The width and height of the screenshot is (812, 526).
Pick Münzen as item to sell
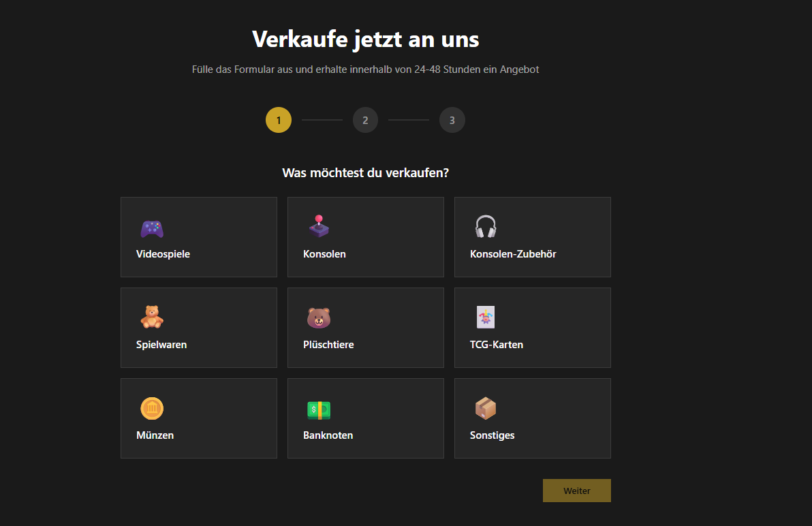click(198, 418)
